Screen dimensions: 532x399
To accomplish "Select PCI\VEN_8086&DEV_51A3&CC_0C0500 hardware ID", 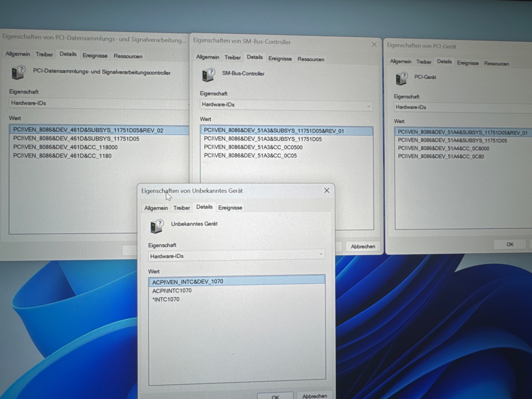I will (x=253, y=147).
